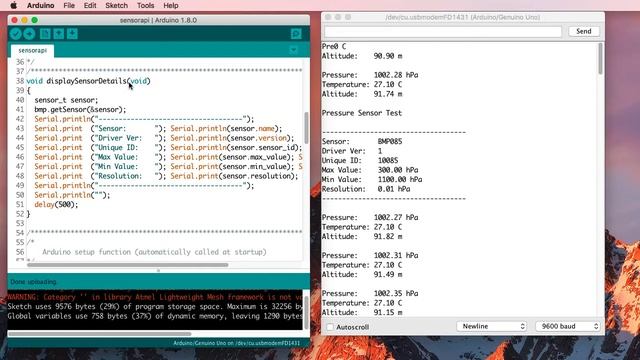Viewport: 640px width, 360px height.
Task: Click the board and port status bar text
Action: coord(236,343)
